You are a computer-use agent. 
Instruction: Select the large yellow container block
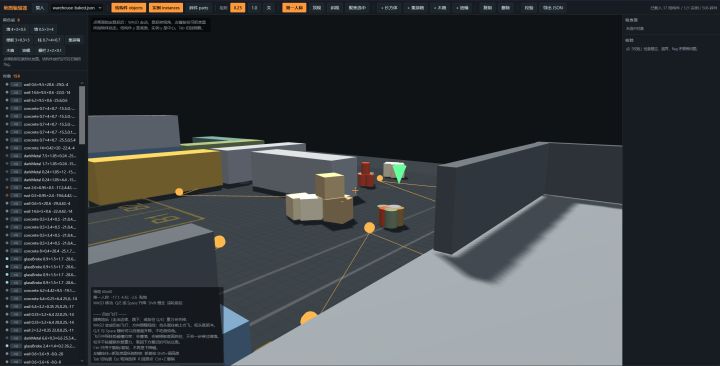point(155,175)
